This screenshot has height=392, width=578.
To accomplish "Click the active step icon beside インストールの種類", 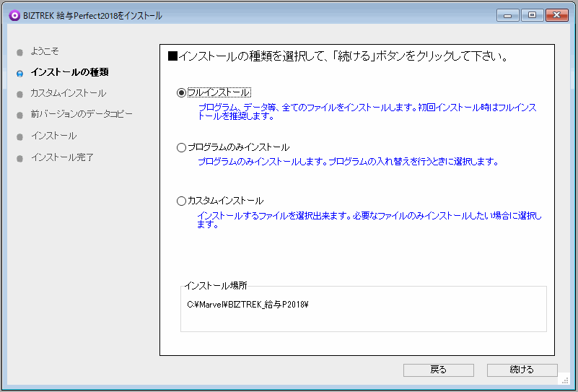I will [20, 73].
